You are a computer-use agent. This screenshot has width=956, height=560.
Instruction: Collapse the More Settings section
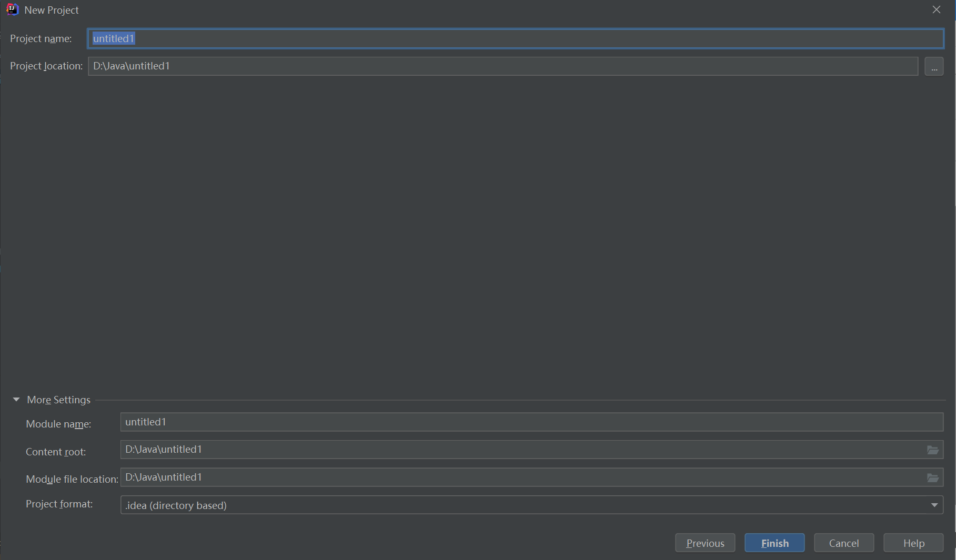click(x=16, y=400)
